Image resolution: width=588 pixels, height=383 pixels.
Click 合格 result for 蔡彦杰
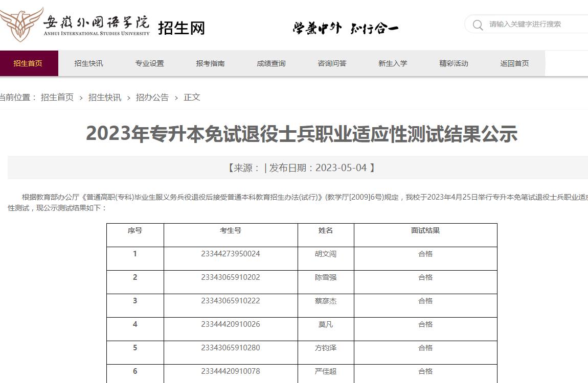[425, 301]
